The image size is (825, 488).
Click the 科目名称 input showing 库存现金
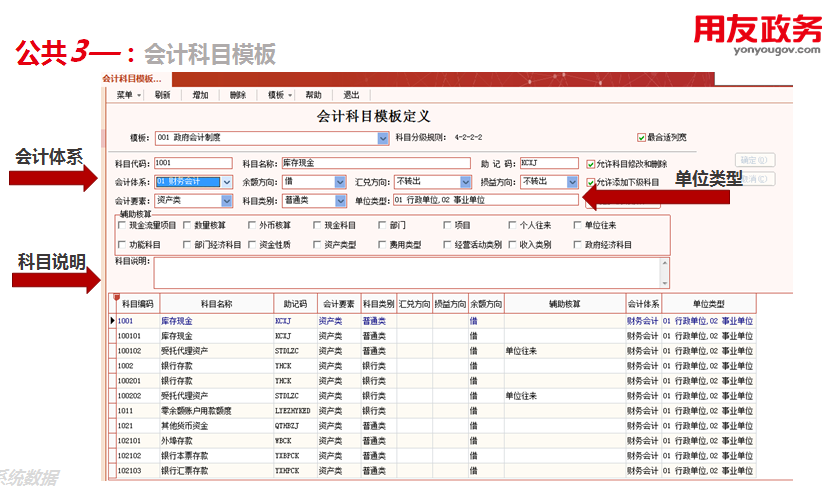coord(376,163)
